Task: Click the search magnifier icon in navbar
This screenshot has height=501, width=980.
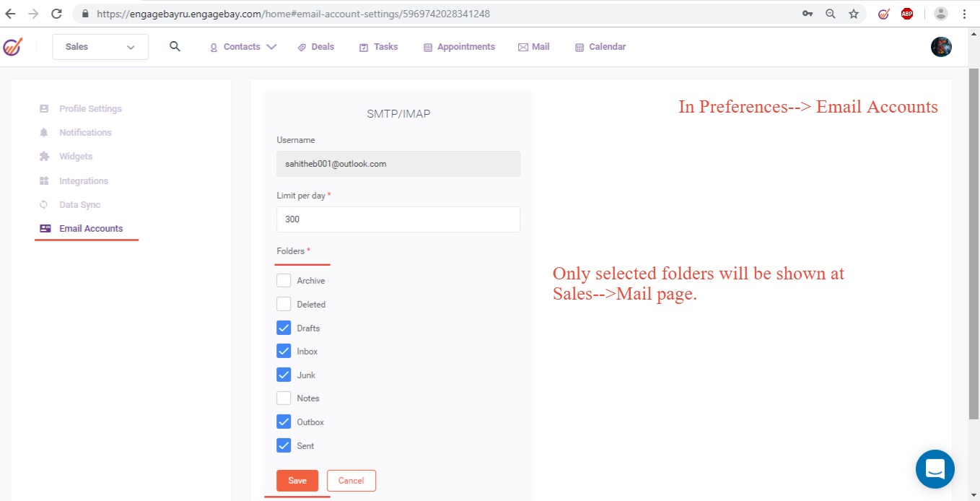Action: [x=175, y=46]
